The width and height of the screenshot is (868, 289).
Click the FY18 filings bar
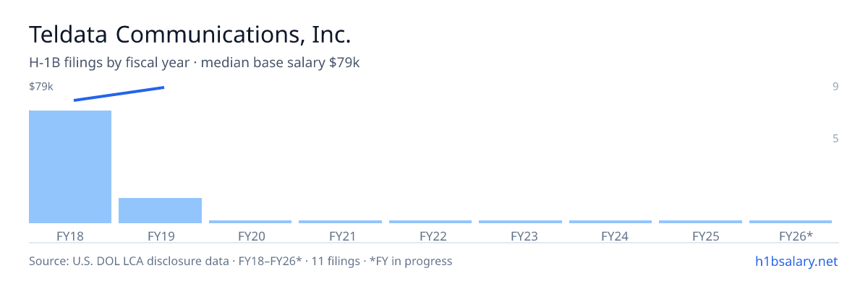70,167
